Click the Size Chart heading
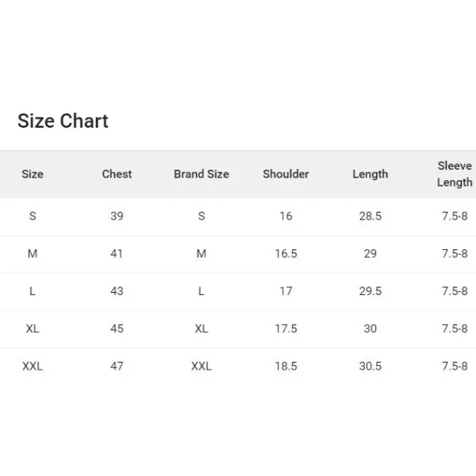476x476 pixels. [x=63, y=121]
